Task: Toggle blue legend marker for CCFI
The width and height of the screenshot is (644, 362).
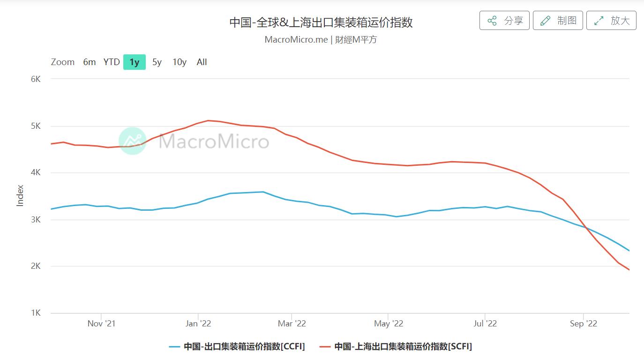Action: click(x=175, y=347)
